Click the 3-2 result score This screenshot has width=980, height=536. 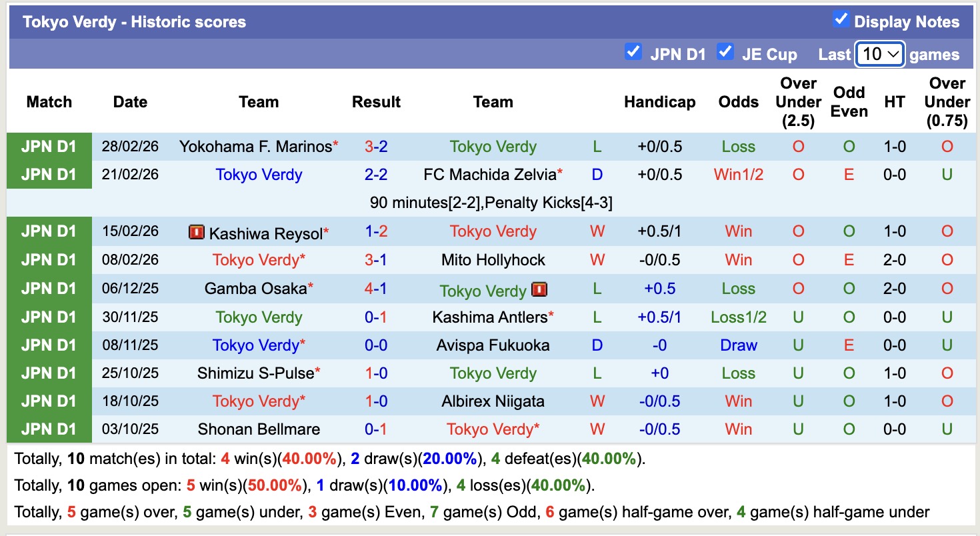pyautogui.click(x=376, y=146)
